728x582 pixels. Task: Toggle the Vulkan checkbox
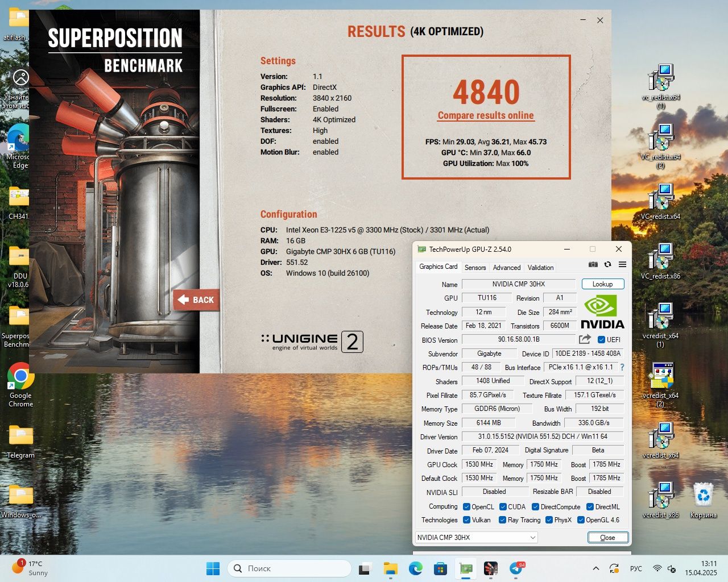(466, 520)
